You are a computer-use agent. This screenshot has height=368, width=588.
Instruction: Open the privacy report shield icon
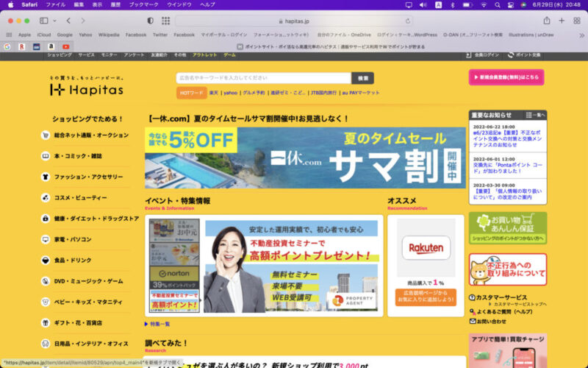coord(151,21)
